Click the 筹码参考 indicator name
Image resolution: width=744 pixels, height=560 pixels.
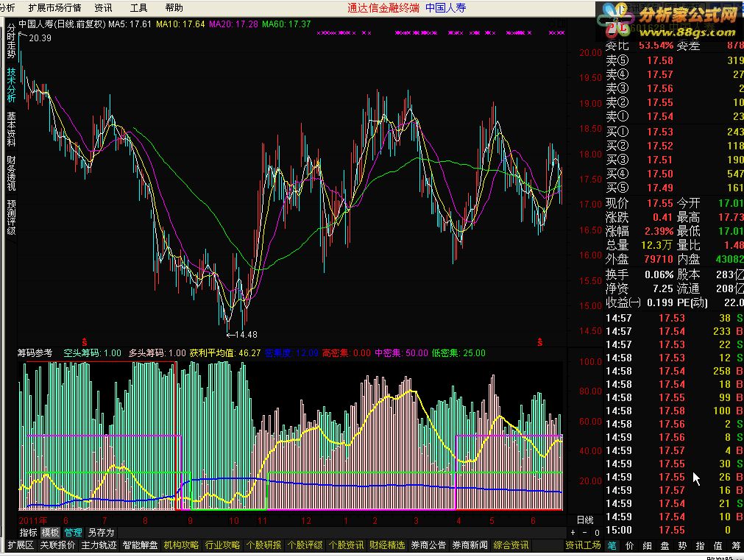point(35,353)
